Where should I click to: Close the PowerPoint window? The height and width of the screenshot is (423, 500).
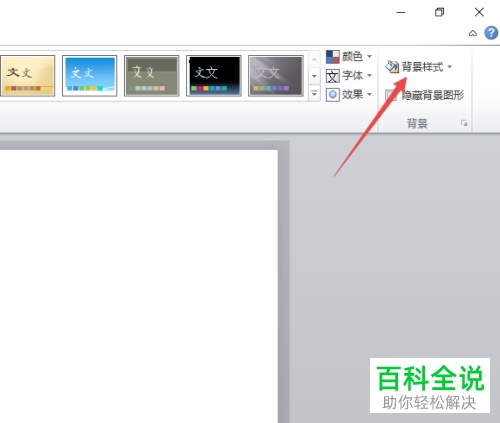pos(479,12)
